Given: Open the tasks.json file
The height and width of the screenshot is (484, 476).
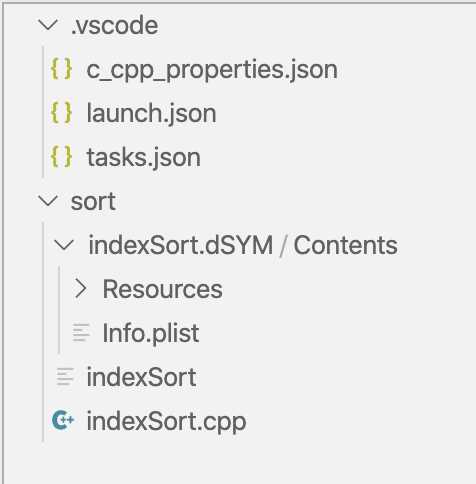Looking at the screenshot, I should point(144,157).
